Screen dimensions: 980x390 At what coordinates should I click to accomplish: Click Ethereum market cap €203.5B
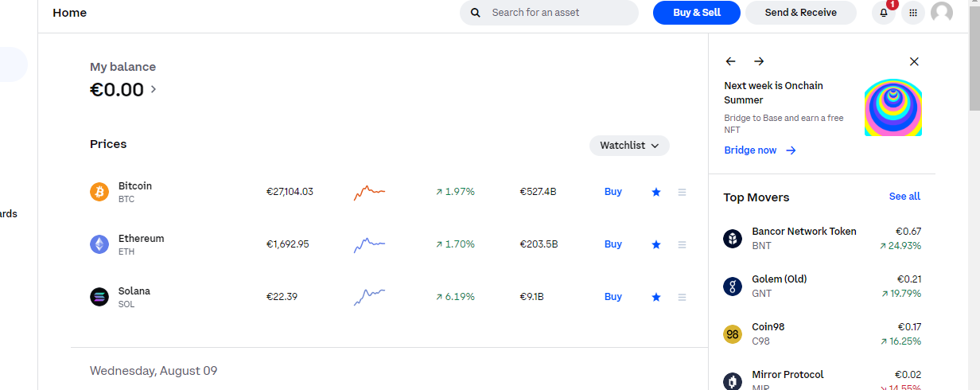(x=539, y=244)
